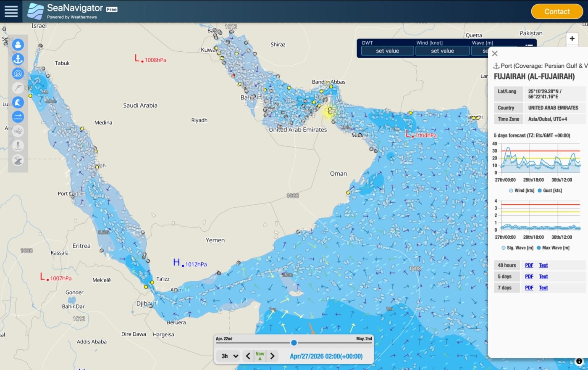Click the 5 days forecast heading

532,135
